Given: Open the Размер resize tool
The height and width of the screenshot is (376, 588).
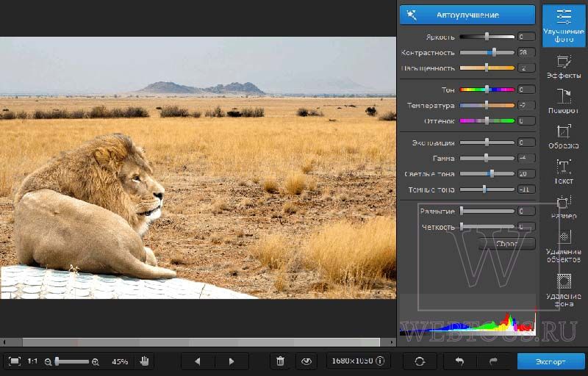Looking at the screenshot, I should point(564,206).
